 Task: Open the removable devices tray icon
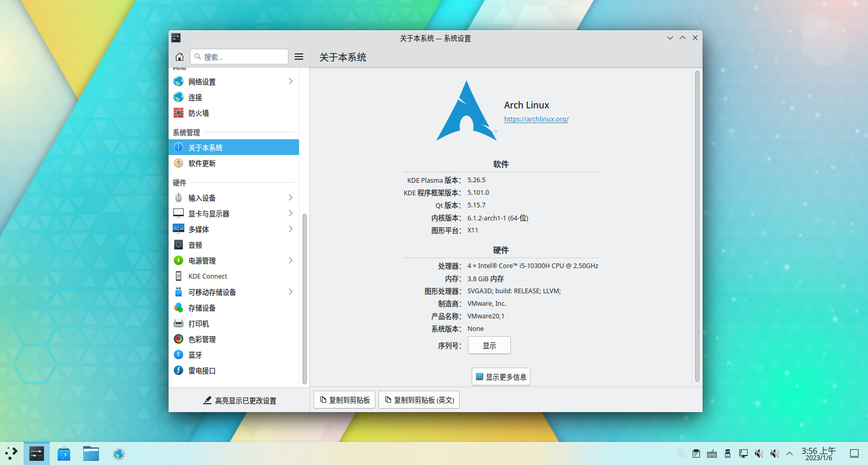(728, 454)
